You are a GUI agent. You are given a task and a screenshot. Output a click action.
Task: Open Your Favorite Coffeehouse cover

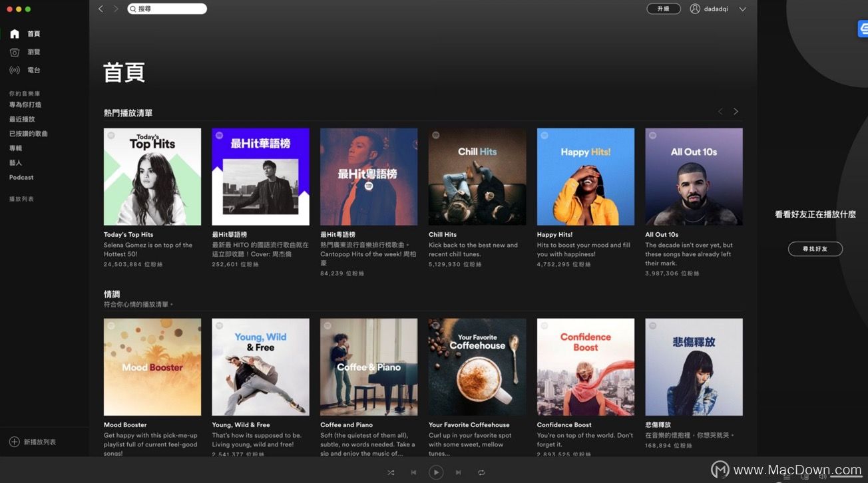[477, 367]
